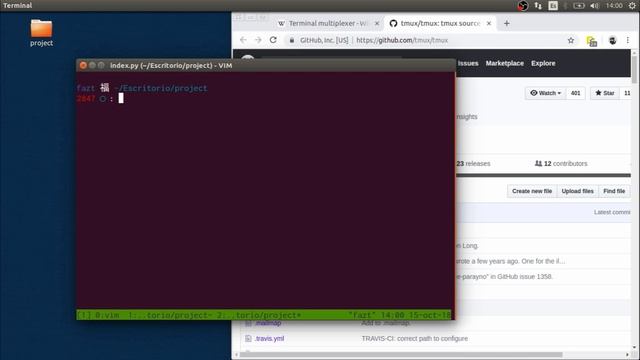Open the Issues link in GitHub header
Viewport: 640px width, 360px height.
[468, 63]
